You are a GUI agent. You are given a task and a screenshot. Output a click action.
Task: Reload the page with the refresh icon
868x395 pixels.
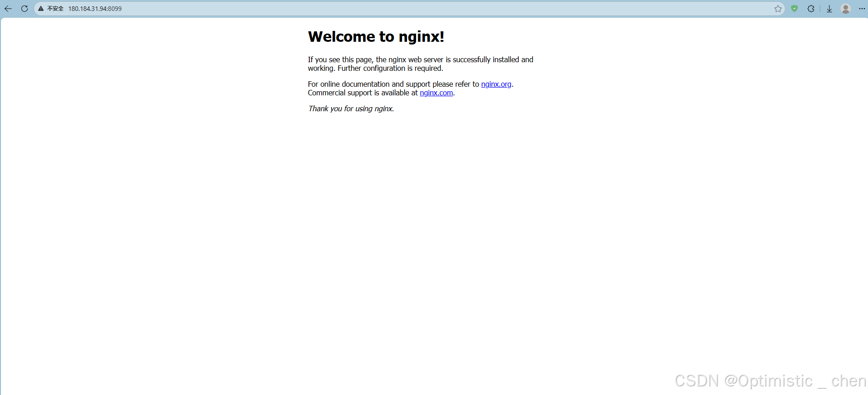coord(25,9)
